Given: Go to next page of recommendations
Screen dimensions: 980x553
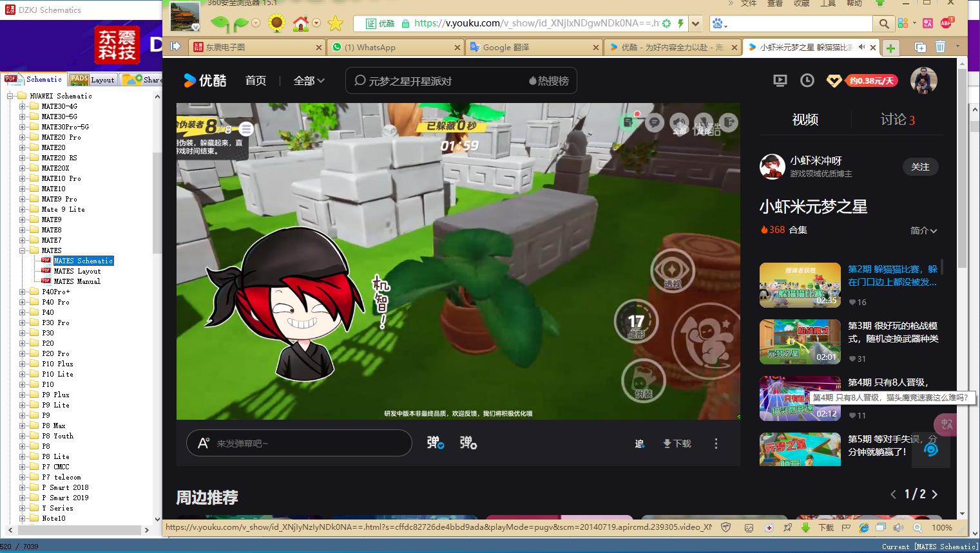Looking at the screenshot, I should (935, 494).
